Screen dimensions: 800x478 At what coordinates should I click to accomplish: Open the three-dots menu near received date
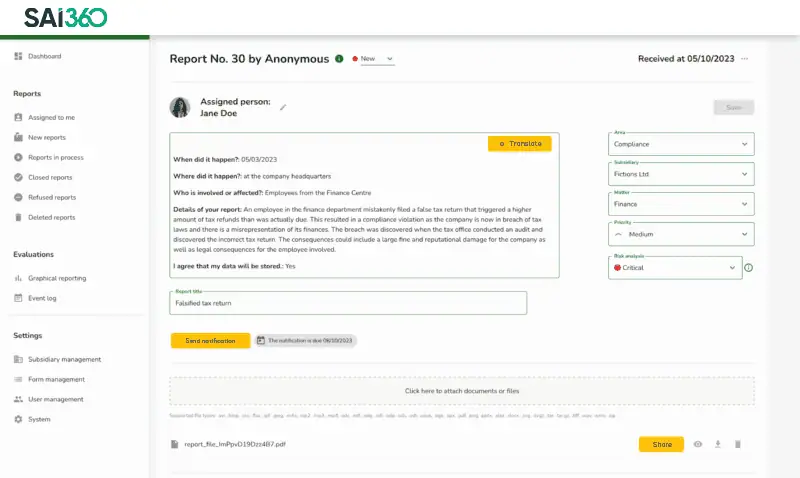[744, 59]
